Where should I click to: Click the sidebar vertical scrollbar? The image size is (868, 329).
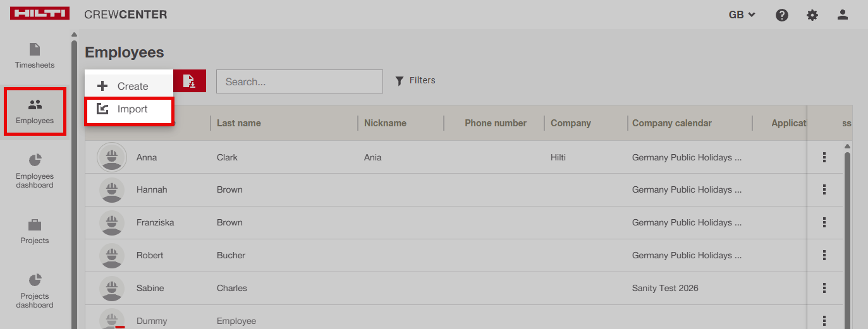(x=74, y=183)
